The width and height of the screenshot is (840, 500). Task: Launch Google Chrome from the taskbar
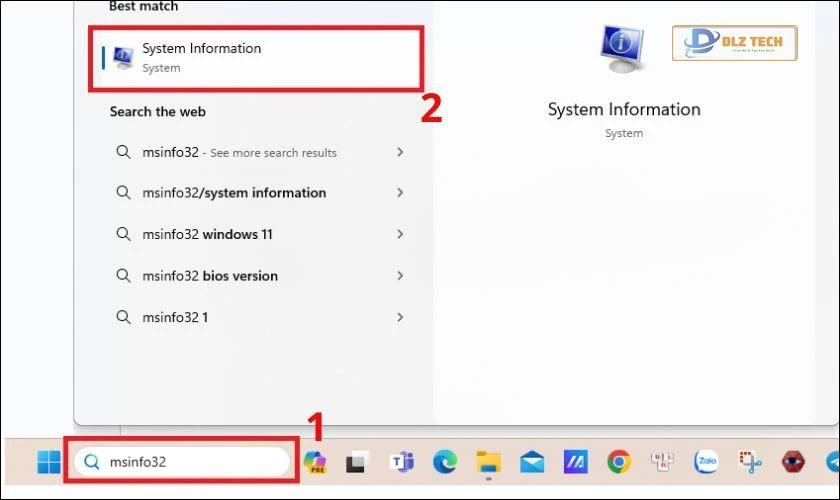click(x=618, y=462)
